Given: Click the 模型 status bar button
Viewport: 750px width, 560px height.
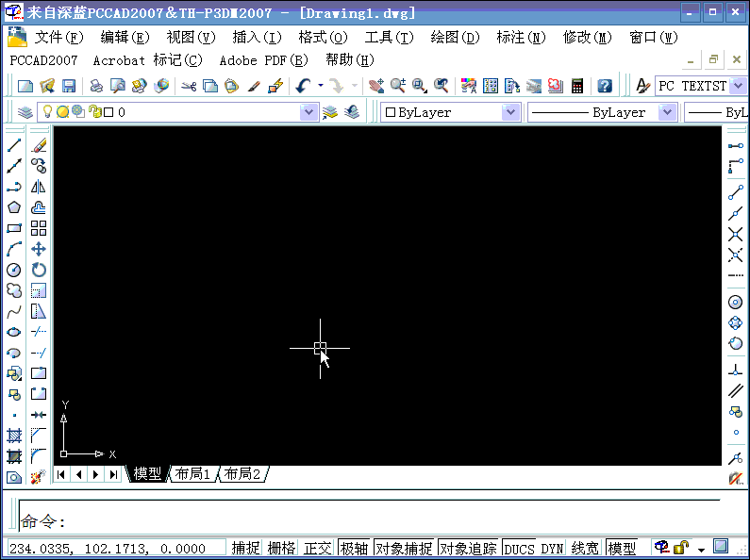Looking at the screenshot, I should pyautogui.click(x=622, y=548).
